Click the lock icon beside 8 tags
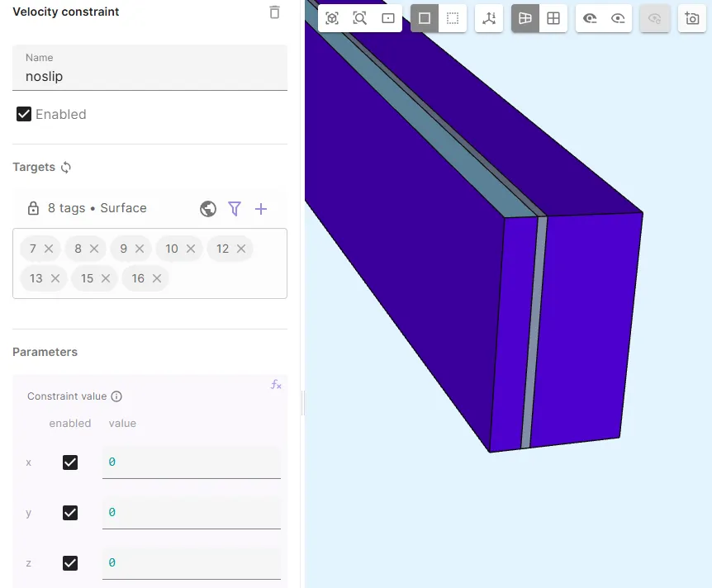Screen dimensions: 712x588 (33, 208)
